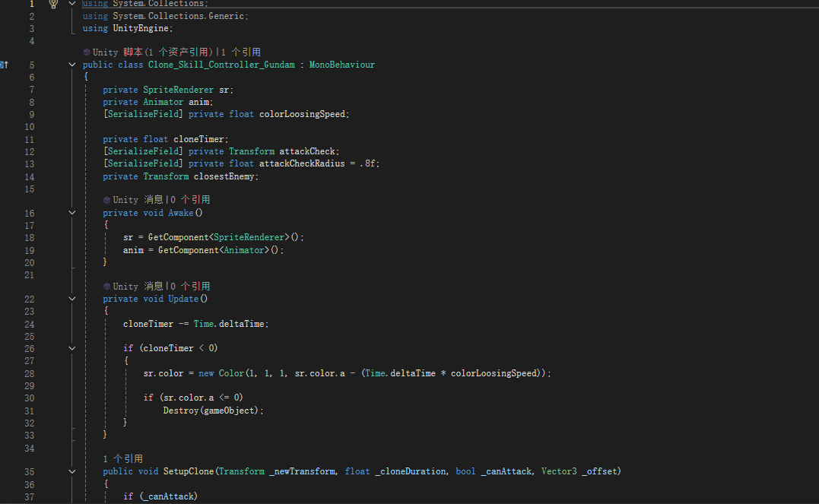Screen dimensions: 819x504
Task: Select line number 25 in margin
Action: pos(29,336)
